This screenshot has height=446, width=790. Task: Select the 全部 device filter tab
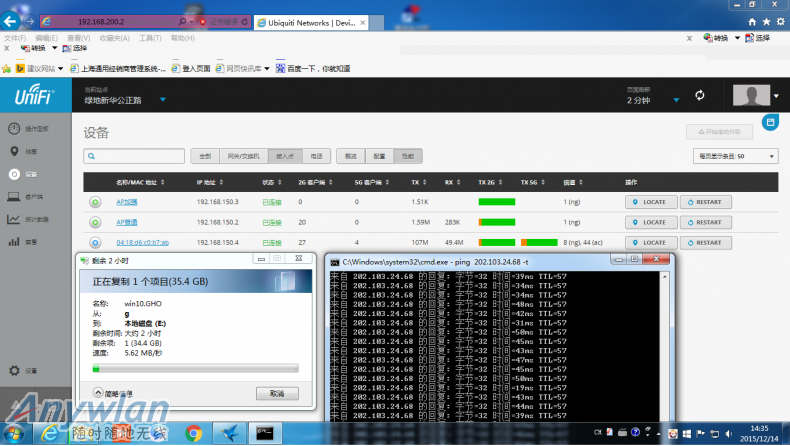(205, 156)
